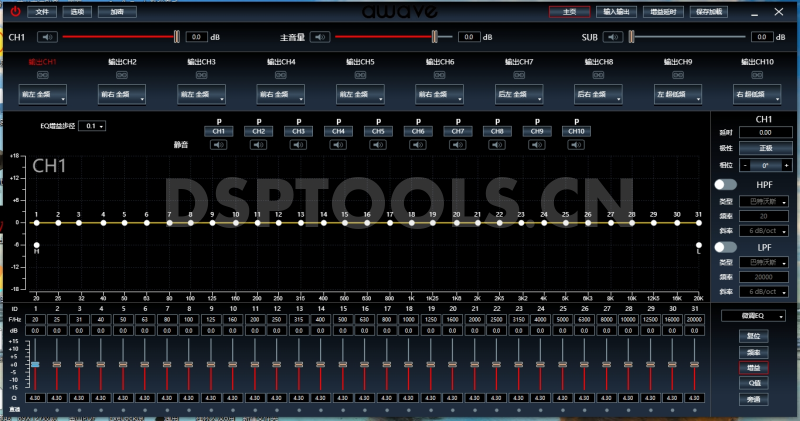Mute the CH1 volume speaker icon
800x421 pixels.
[x=47, y=37]
